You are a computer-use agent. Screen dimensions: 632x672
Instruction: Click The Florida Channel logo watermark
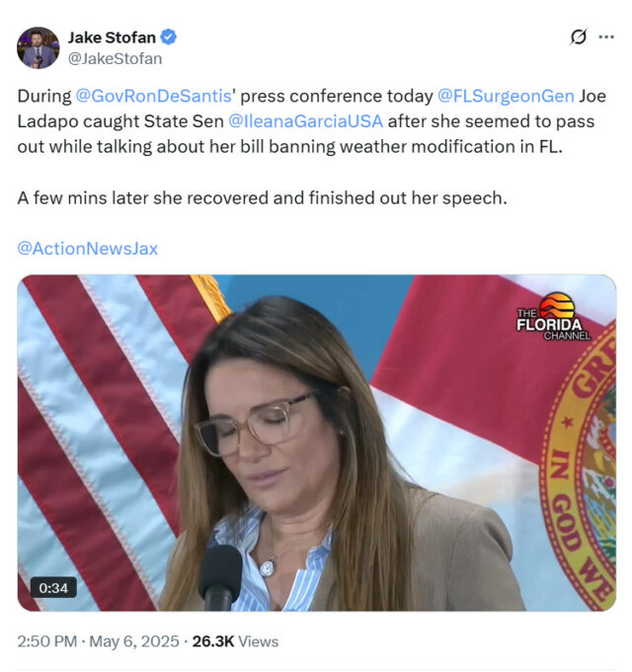tap(554, 317)
